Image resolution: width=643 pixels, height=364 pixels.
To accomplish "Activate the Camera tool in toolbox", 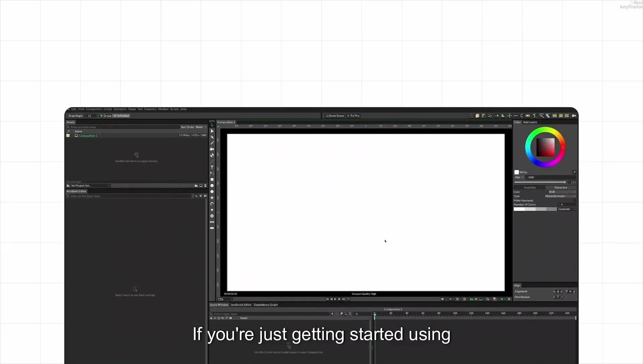I will tap(212, 149).
